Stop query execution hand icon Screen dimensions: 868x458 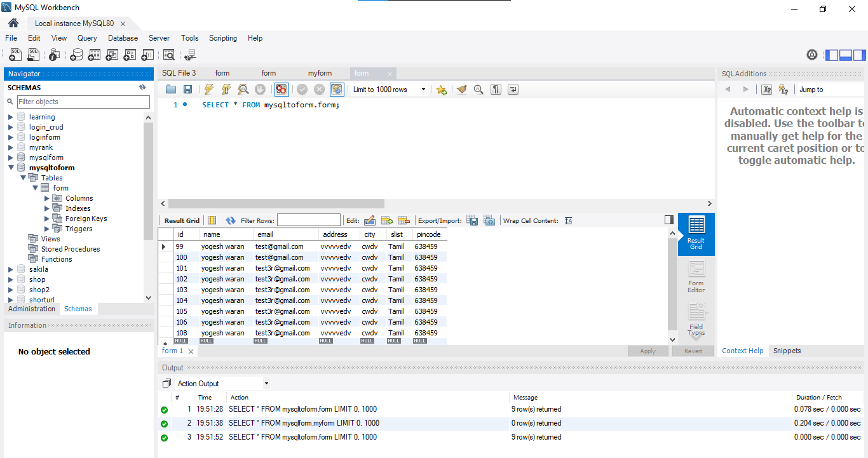click(x=260, y=90)
